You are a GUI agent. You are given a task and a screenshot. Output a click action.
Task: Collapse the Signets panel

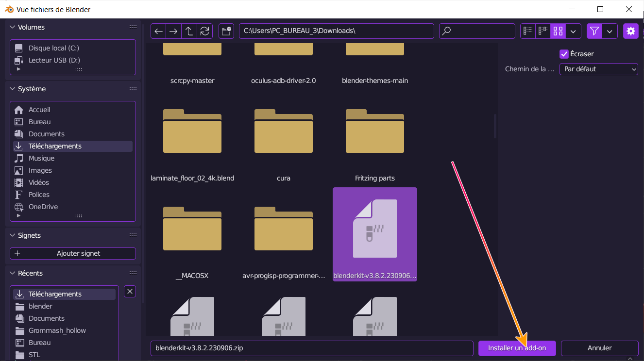(x=13, y=235)
